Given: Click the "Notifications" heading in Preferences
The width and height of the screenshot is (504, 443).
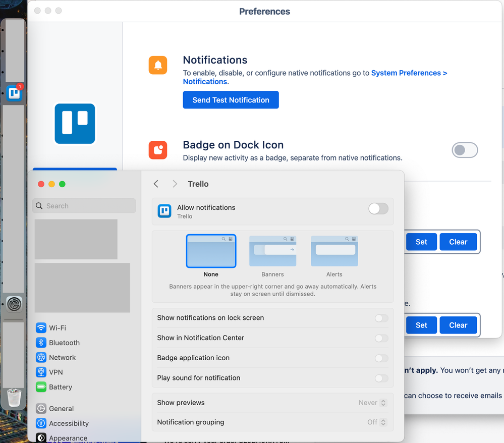Looking at the screenshot, I should click(215, 60).
